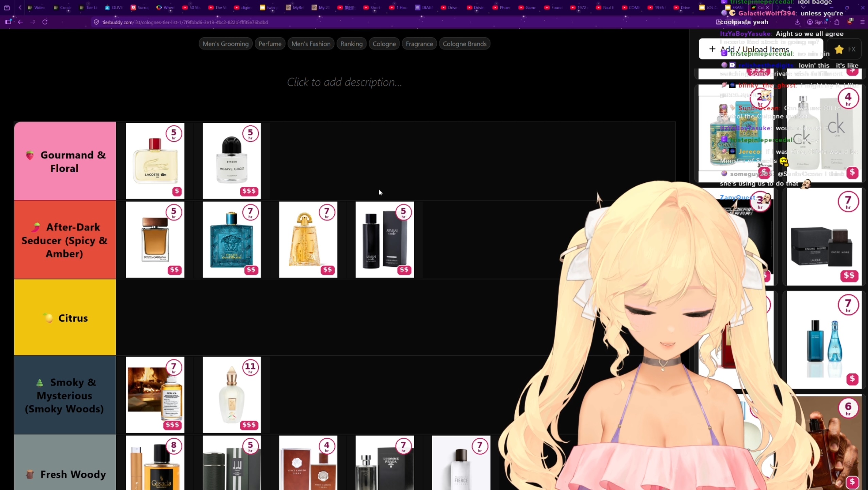Open the browser downloads icon
The image size is (868, 490).
[797, 22]
